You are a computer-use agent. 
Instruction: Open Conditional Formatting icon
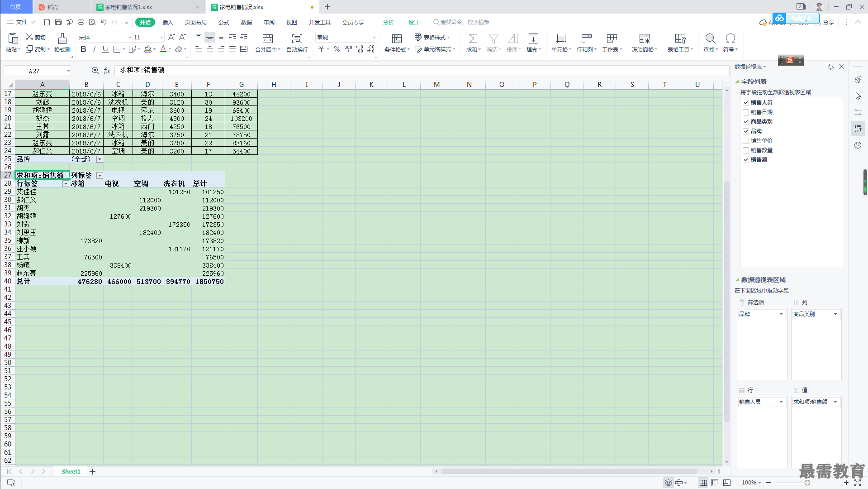pos(397,38)
